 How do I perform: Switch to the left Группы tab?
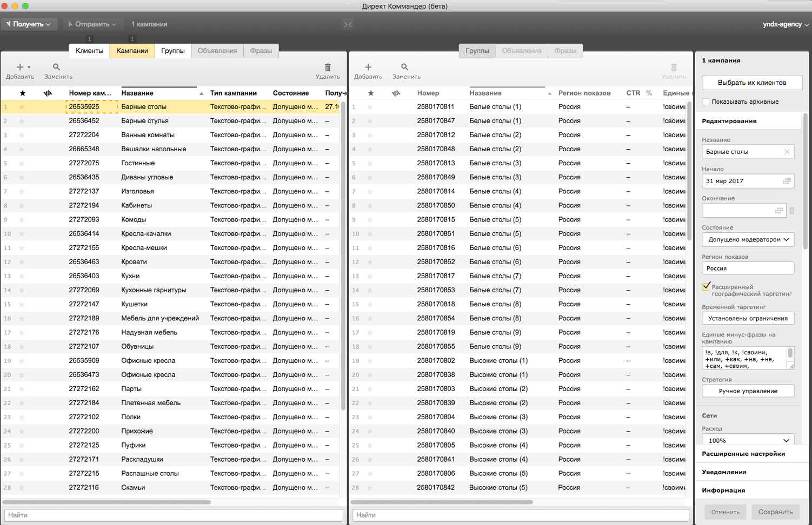click(173, 51)
